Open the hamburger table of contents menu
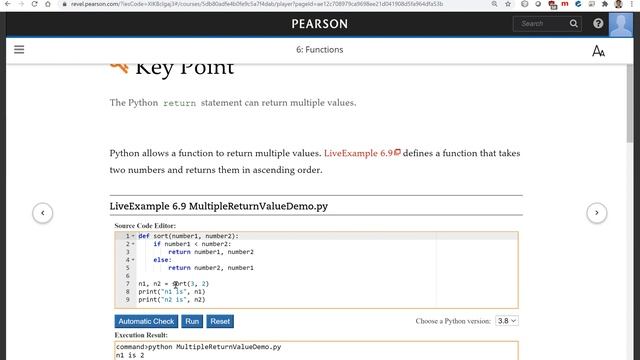Screen dimensions: 640x360 click(x=19, y=50)
